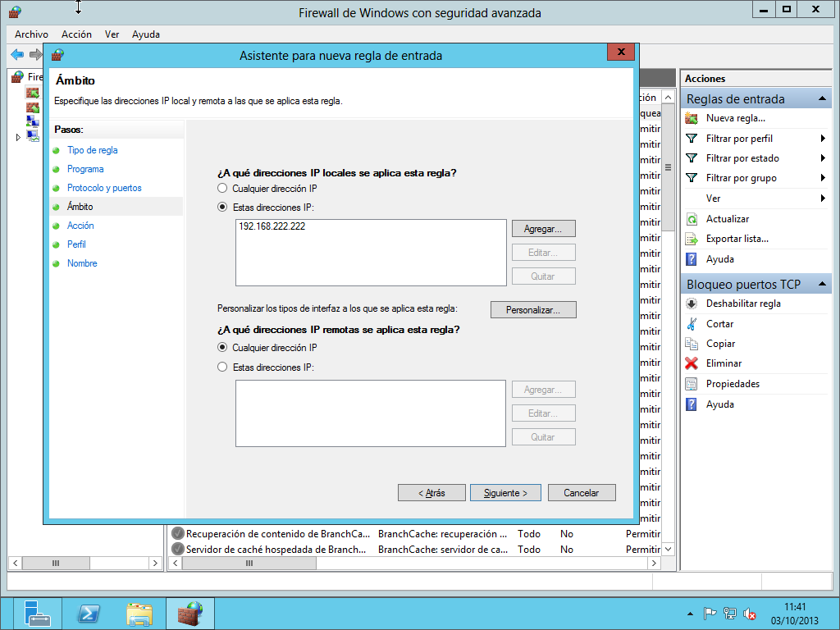Expand the Filtrar por estado submenu arrow
The image size is (840, 630).
click(823, 158)
